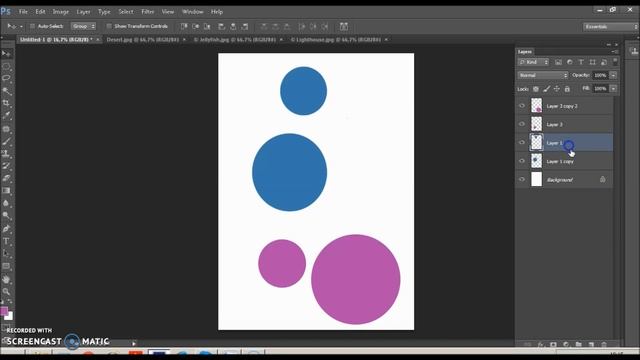
Task: Select the Horizontal Type tool
Action: coord(6,241)
